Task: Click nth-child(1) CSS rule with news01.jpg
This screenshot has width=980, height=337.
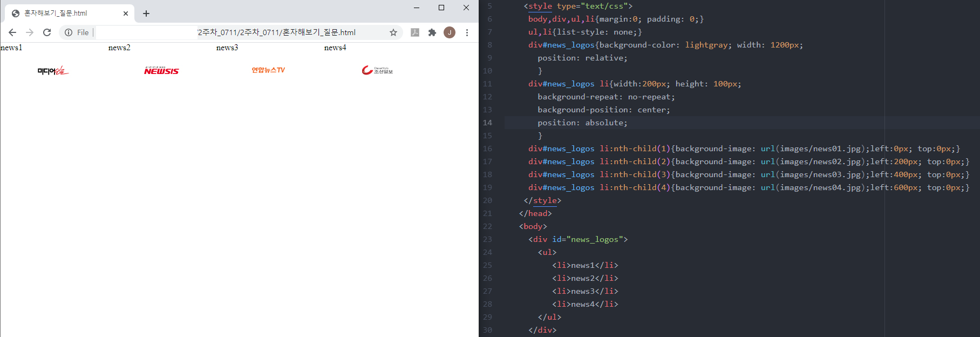Action: pyautogui.click(x=744, y=149)
